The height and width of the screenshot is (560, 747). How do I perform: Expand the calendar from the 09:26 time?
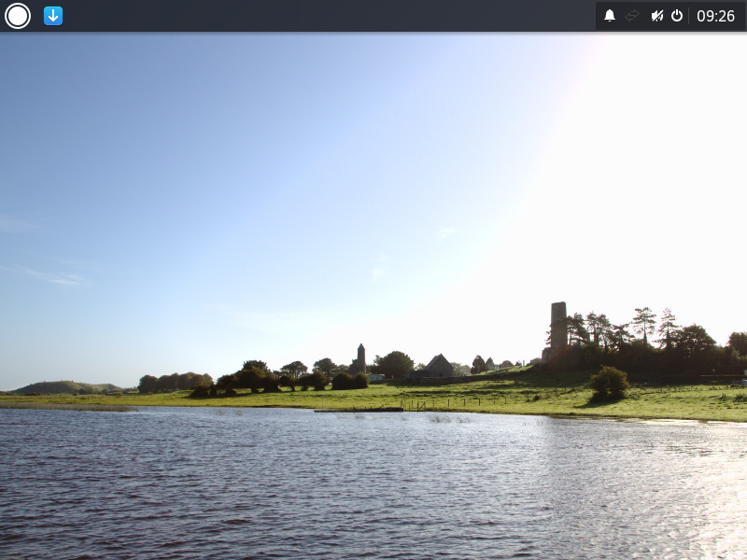click(x=715, y=16)
